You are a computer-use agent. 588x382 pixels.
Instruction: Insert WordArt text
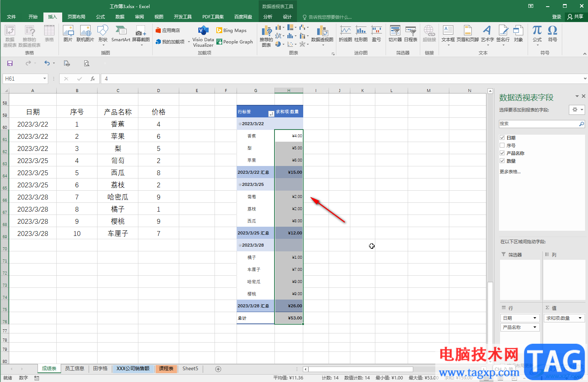click(x=487, y=35)
